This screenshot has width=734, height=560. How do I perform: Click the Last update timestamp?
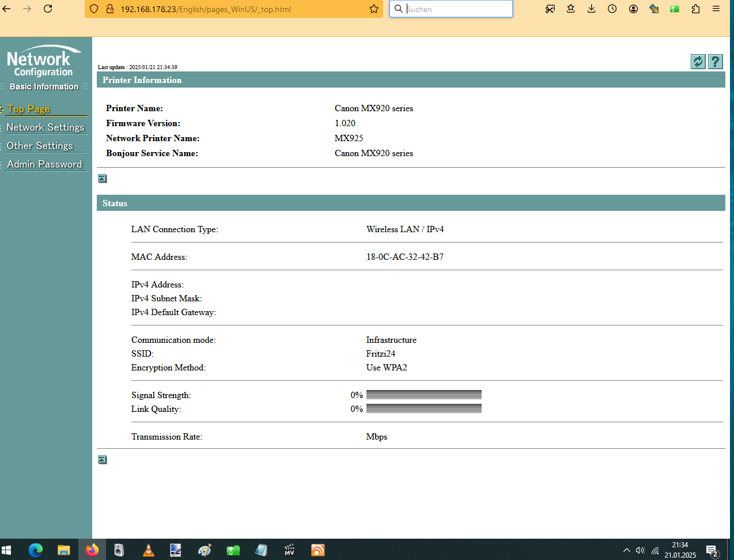(x=138, y=67)
